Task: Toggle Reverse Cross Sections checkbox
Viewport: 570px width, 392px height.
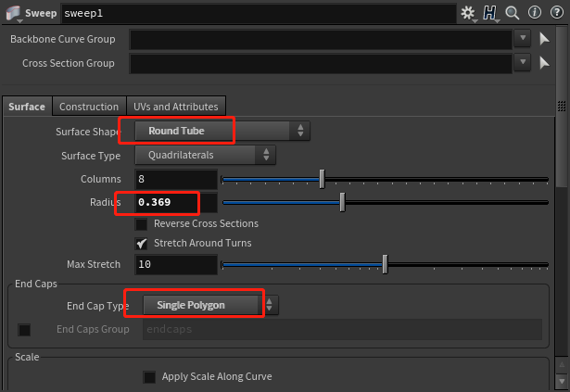Action: (141, 224)
